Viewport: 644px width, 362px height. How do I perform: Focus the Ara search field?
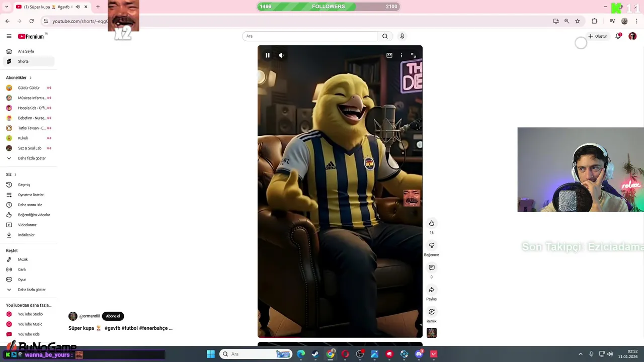tap(309, 36)
